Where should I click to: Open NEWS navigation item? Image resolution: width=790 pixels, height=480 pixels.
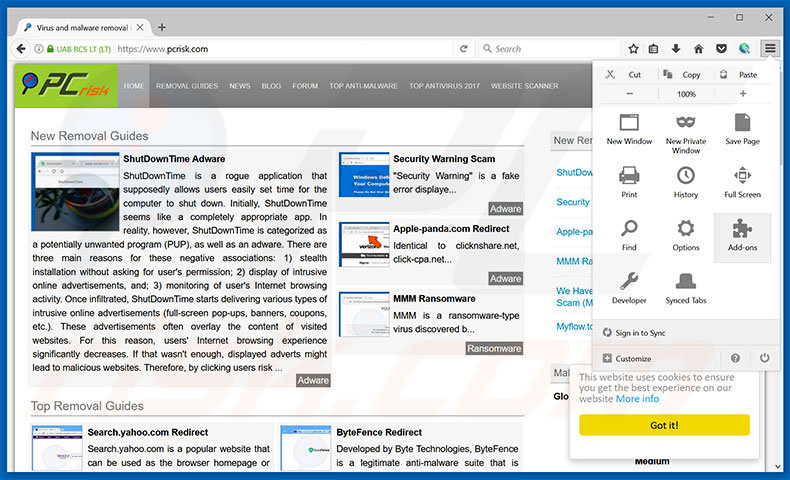click(x=240, y=86)
